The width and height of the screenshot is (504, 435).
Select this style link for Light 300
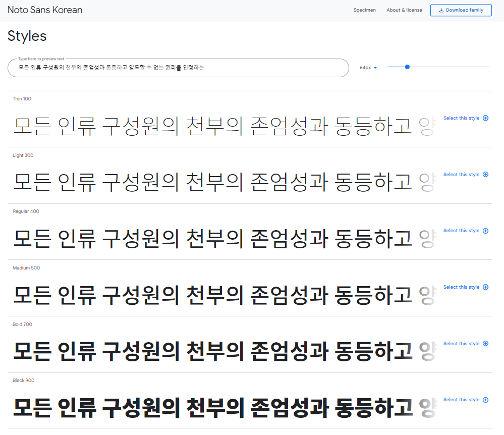pos(461,174)
